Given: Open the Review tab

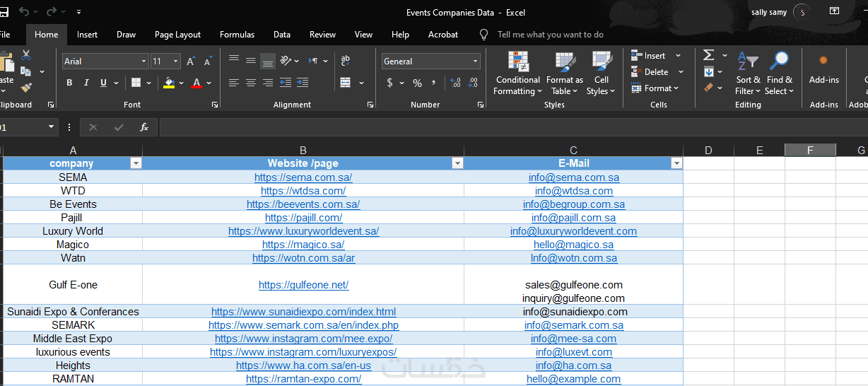Looking at the screenshot, I should point(322,35).
